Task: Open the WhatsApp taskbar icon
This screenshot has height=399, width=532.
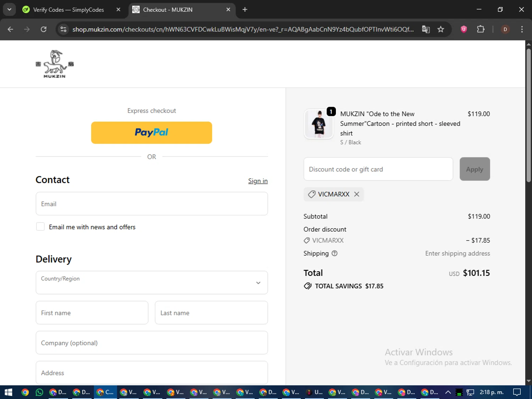Action: 39,392
